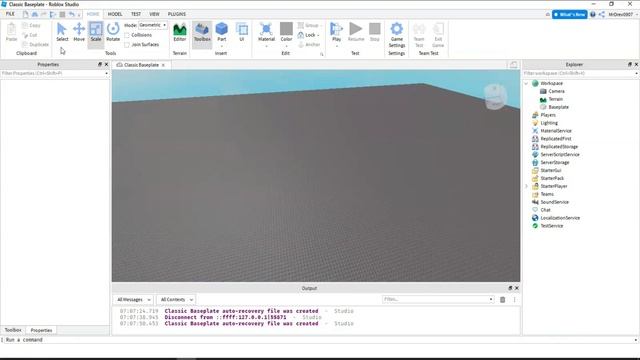This screenshot has width=640, height=360.
Task: Open the Lock dropdown in Edit
Action: click(309, 35)
